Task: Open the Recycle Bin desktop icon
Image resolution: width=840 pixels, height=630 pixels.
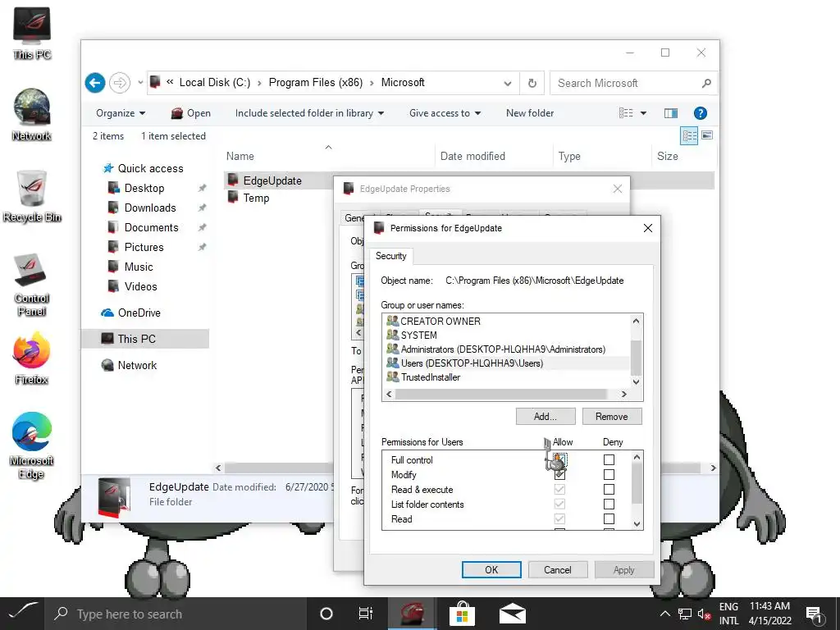Action: pyautogui.click(x=32, y=196)
